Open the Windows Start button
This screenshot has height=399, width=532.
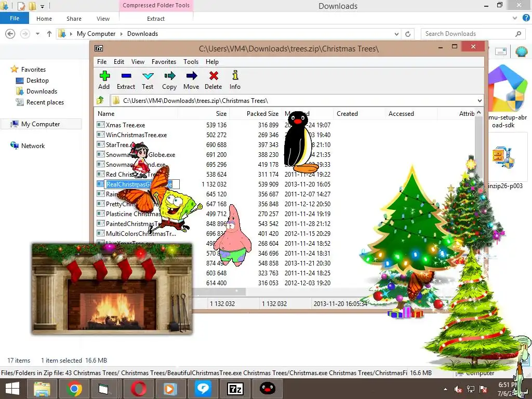pyautogui.click(x=12, y=389)
